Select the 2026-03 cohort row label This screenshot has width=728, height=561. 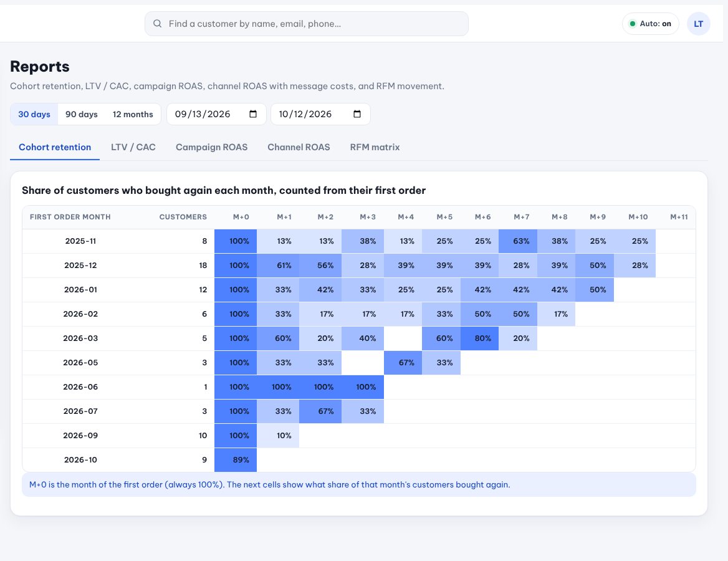click(80, 338)
